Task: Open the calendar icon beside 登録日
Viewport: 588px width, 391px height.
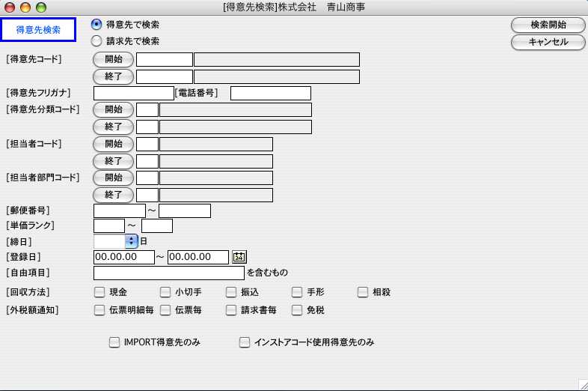Action: [x=239, y=257]
